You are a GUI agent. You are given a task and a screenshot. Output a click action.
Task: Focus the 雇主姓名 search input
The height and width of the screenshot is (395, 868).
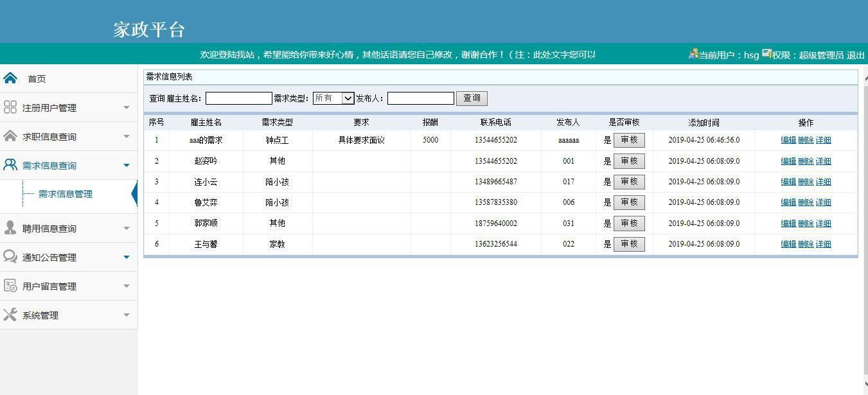[x=239, y=98]
